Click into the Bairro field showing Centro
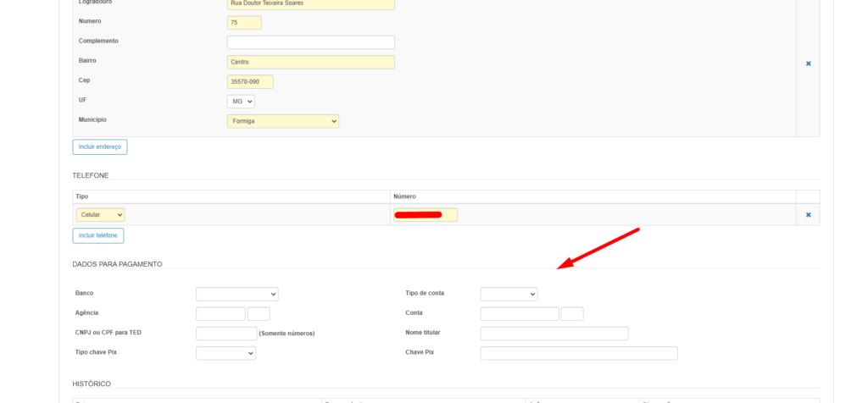Screen dimensions: 868x403 click(x=310, y=62)
